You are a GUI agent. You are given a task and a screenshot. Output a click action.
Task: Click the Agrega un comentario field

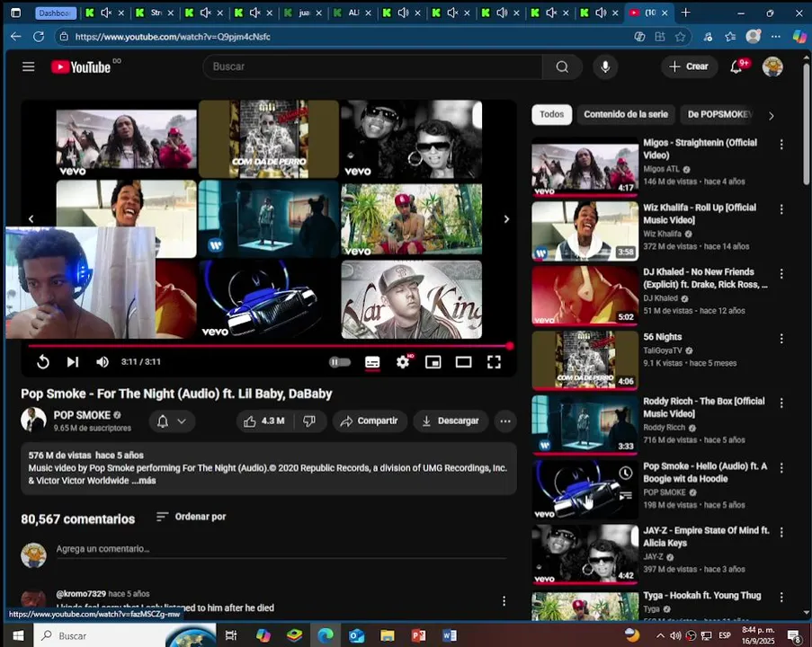pos(281,549)
